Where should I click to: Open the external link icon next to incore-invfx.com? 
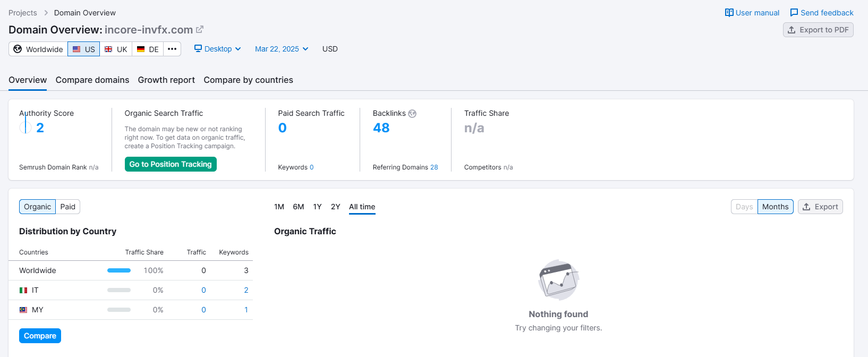[x=200, y=30]
